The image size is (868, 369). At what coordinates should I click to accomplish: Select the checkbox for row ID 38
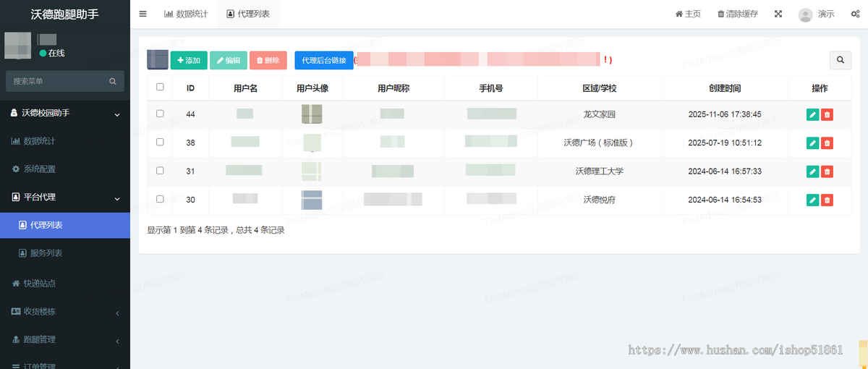(x=160, y=142)
